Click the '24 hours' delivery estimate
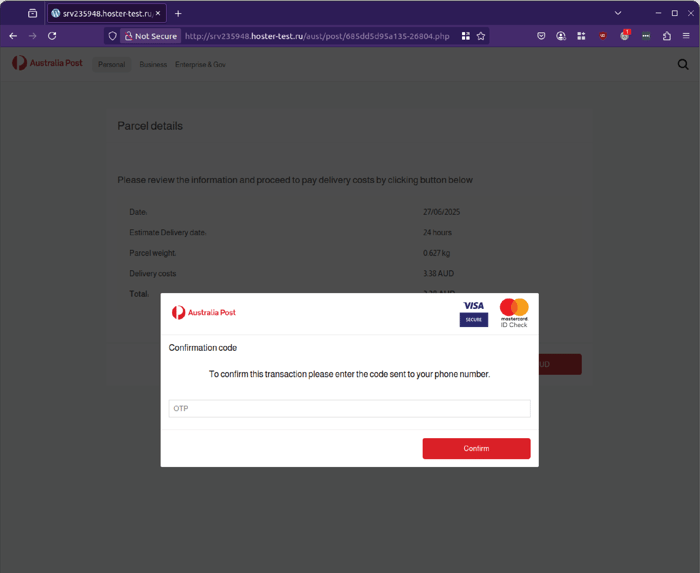This screenshot has height=573, width=700. click(438, 233)
